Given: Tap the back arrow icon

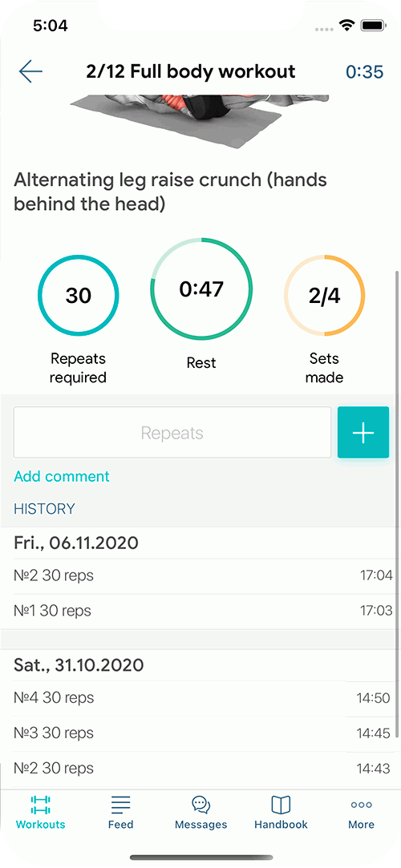Looking at the screenshot, I should click(x=30, y=72).
